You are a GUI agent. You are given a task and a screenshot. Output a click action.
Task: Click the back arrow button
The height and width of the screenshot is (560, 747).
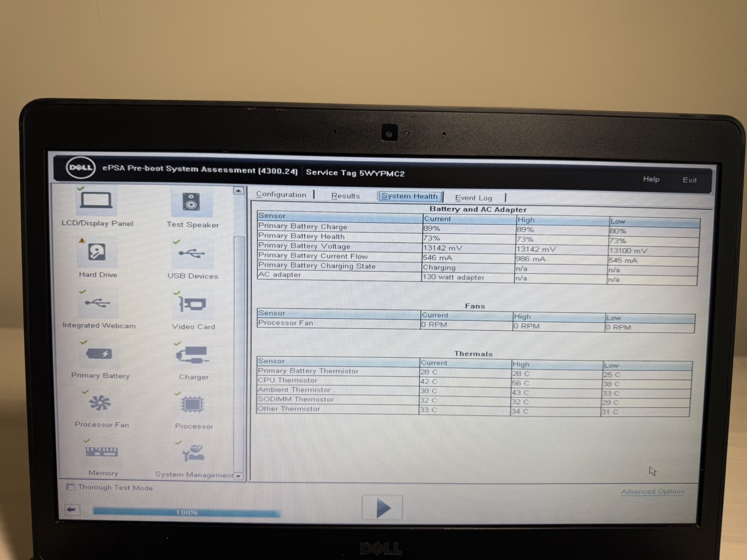[x=71, y=510]
